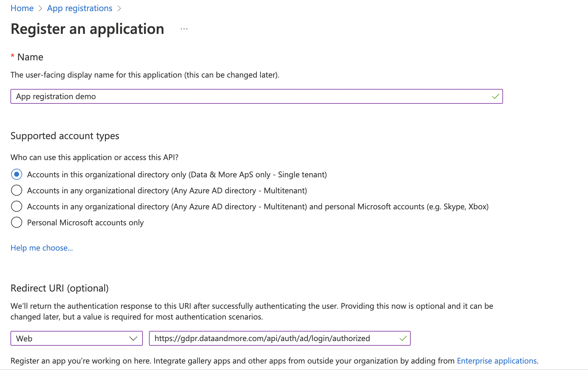Open the more options ellipsis next to title
588x370 pixels.
184,29
